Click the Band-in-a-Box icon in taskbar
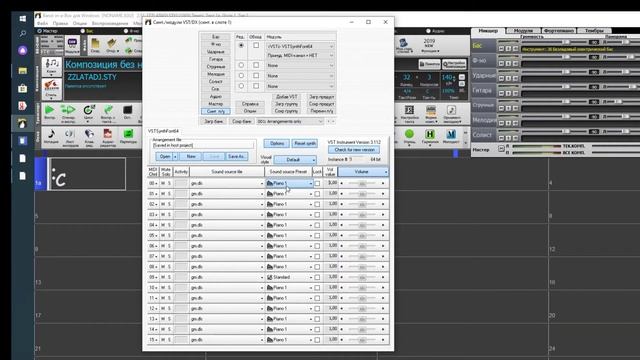 click(x=22, y=123)
